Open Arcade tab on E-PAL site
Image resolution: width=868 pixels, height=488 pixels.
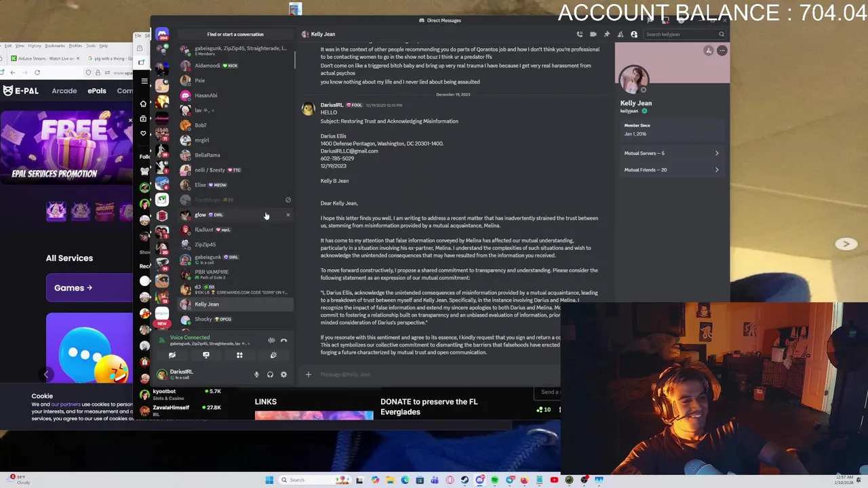(64, 91)
